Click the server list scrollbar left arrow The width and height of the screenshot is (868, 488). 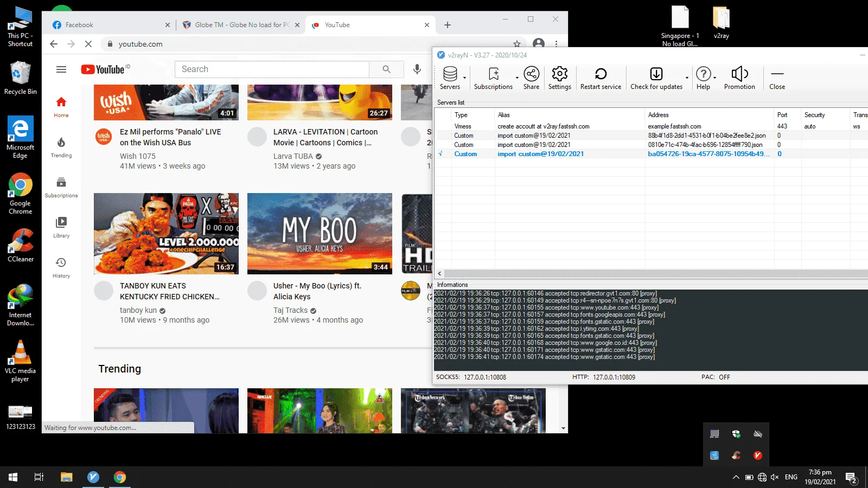(439, 274)
